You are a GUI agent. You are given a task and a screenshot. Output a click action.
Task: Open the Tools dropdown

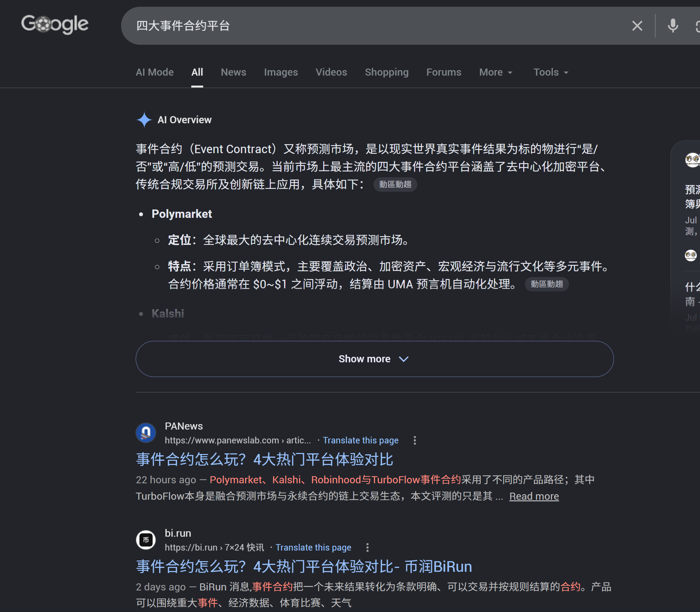point(551,72)
